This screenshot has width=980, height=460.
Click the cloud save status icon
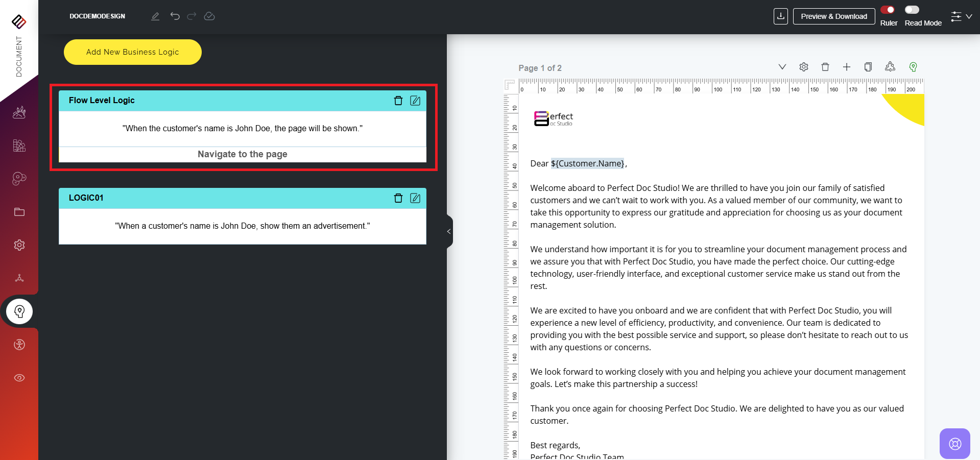[x=209, y=16]
